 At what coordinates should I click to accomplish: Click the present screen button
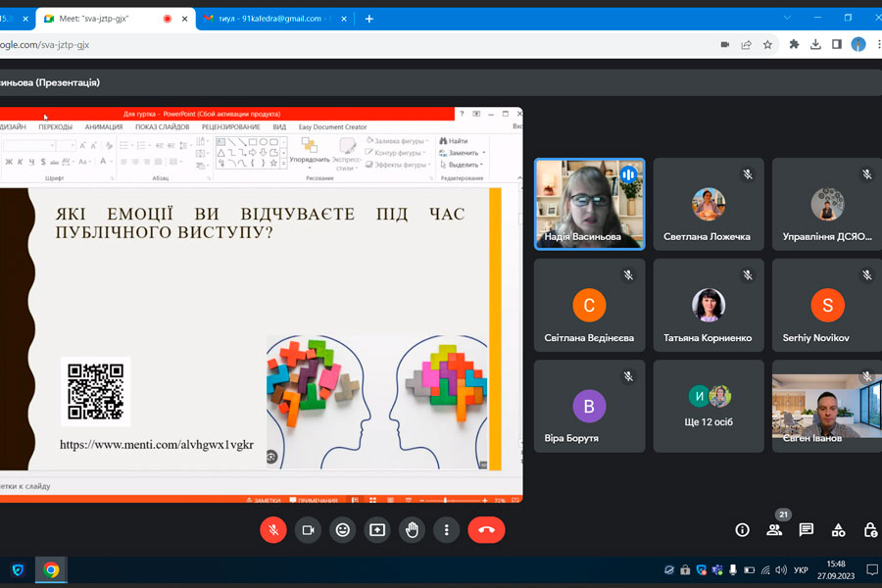377,529
